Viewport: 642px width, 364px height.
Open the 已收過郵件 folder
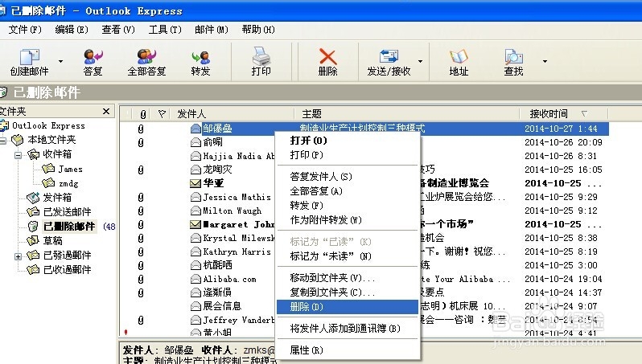coord(67,269)
